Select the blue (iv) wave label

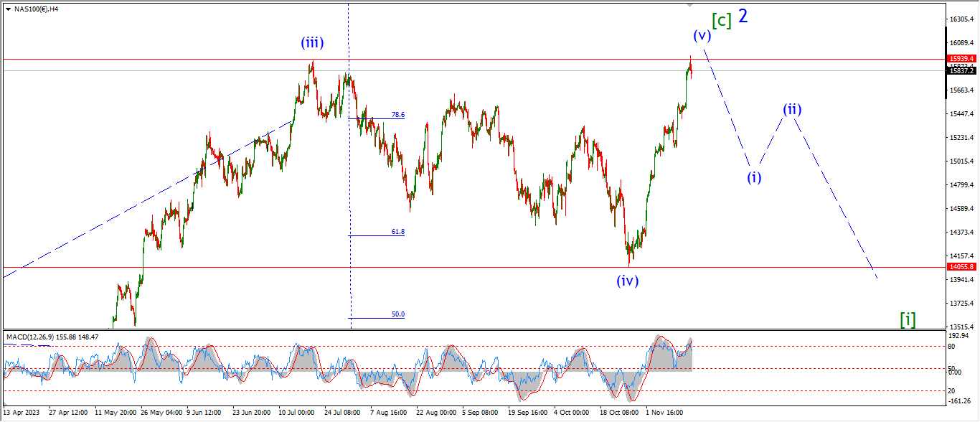coord(627,281)
